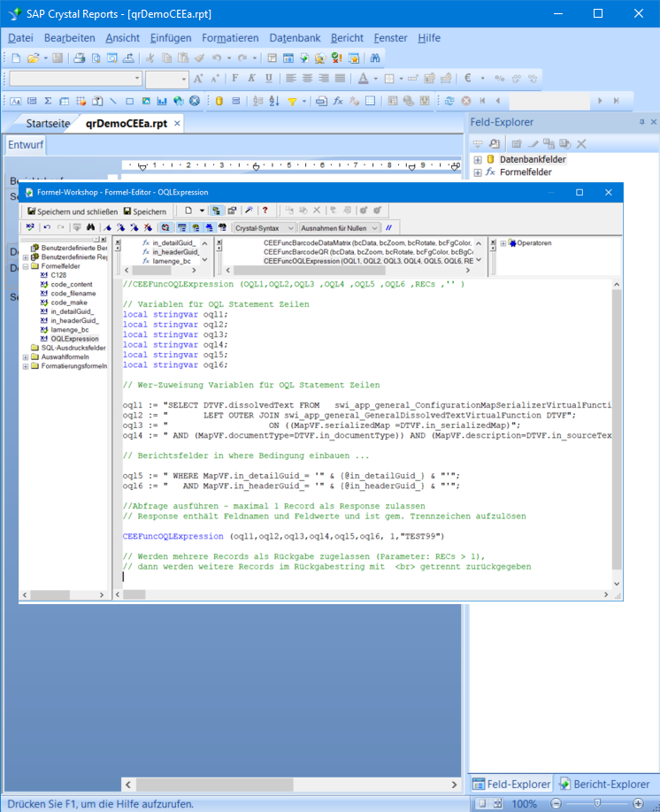Open Formula Workshop fx toolbar icon
Viewport: 660px width, 812px height.
pos(338,101)
